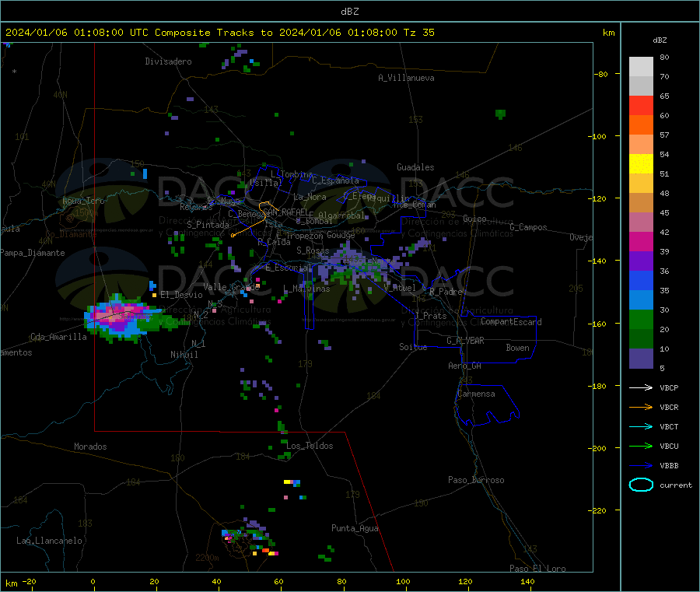Click the G_ALVEAR map label

pyautogui.click(x=465, y=341)
